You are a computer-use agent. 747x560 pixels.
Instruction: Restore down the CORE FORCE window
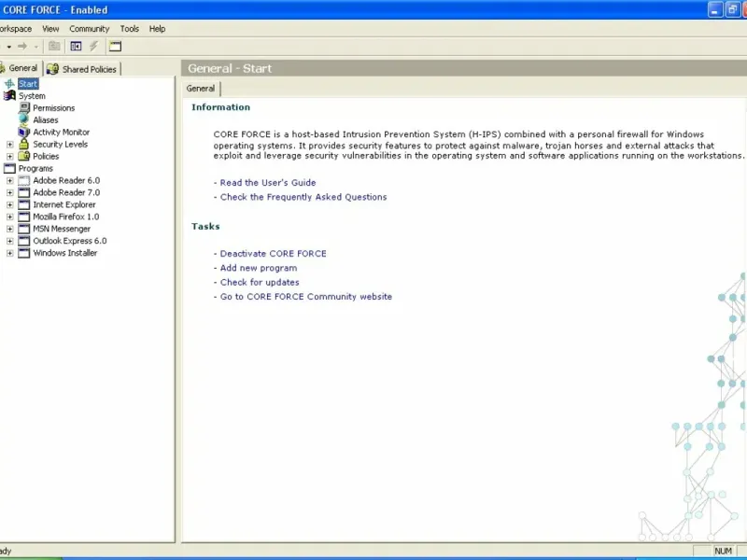[x=732, y=9]
